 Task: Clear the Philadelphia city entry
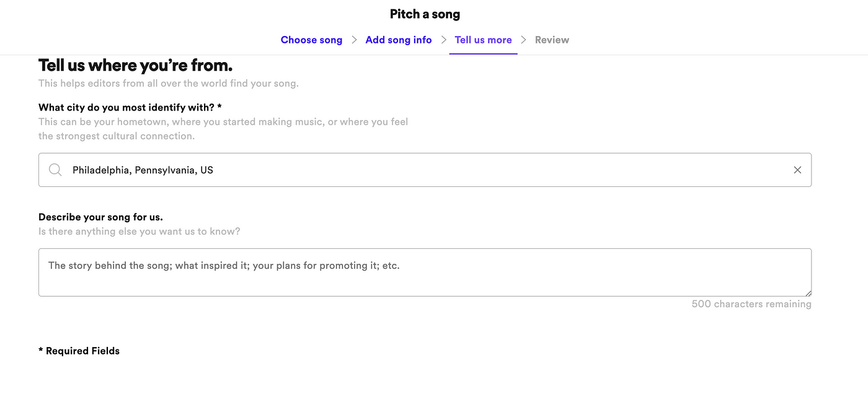coord(797,170)
